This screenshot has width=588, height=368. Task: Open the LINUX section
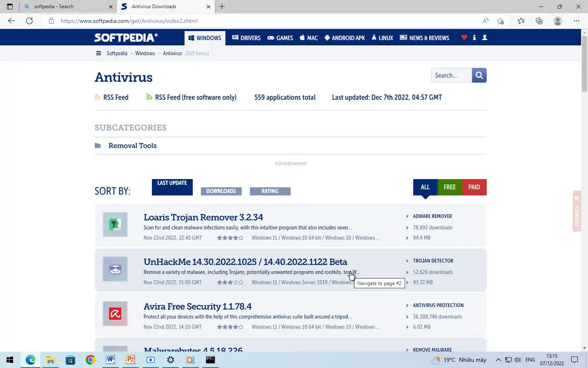[382, 38]
